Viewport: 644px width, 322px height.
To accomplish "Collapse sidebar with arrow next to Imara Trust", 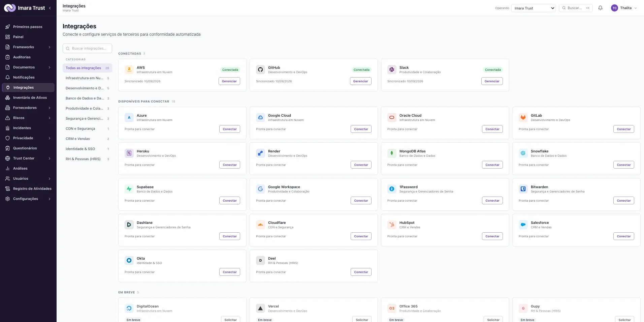I will [x=50, y=8].
